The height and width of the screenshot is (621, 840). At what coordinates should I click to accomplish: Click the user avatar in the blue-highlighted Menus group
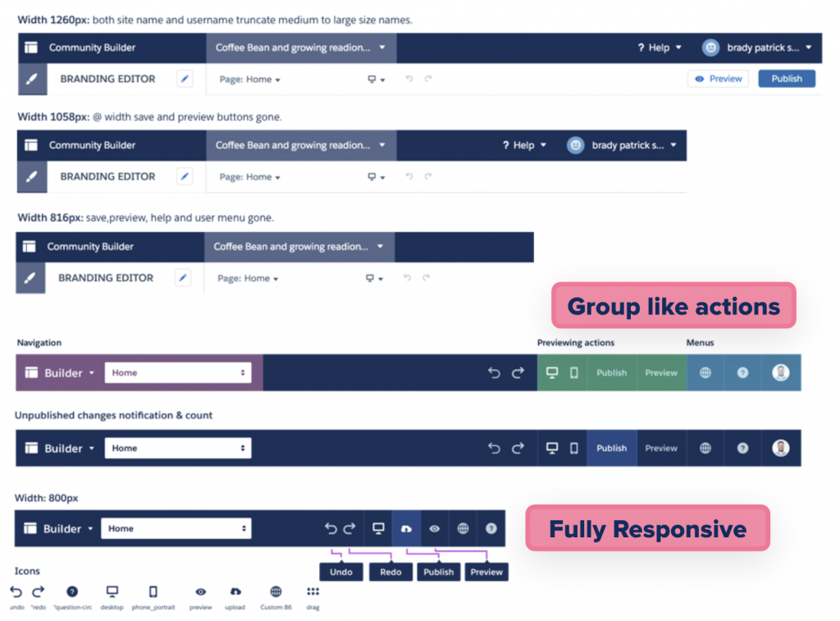(780, 372)
